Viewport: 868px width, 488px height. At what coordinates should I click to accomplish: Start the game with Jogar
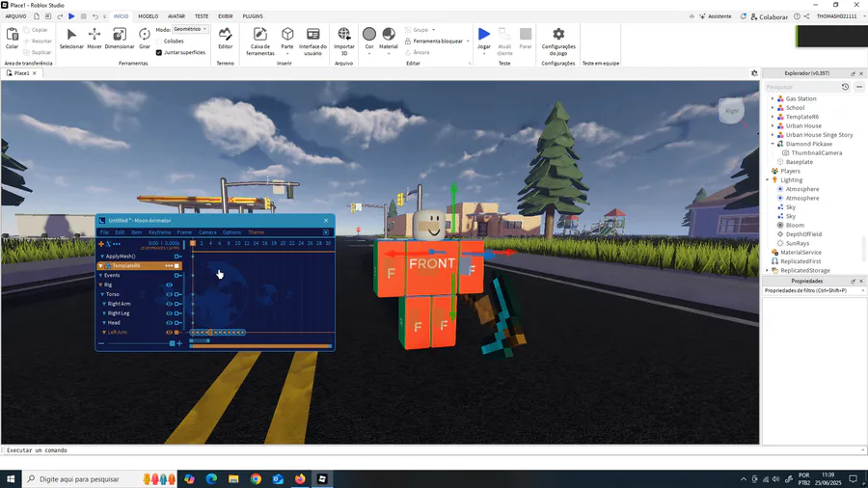(x=484, y=39)
